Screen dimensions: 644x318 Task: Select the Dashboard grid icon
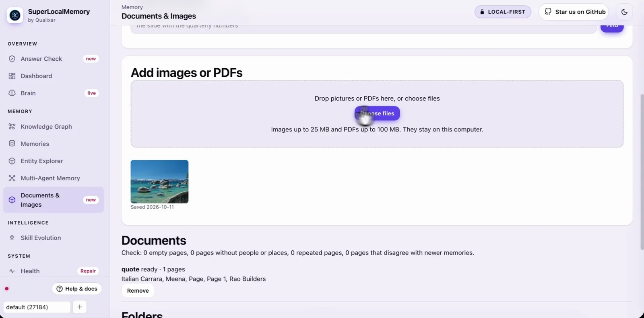pos(12,76)
